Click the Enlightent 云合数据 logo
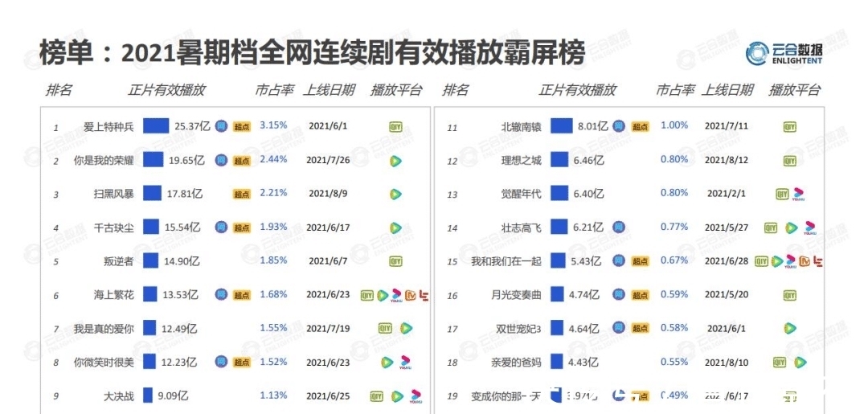The height and width of the screenshot is (414, 868). (784, 53)
